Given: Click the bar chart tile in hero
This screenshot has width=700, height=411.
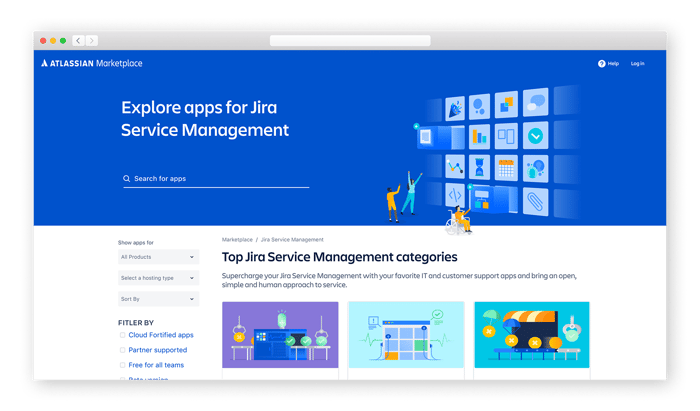Looking at the screenshot, I should 479,137.
